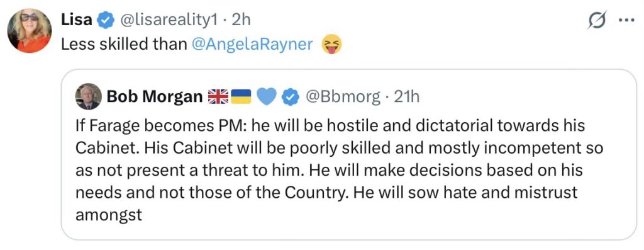This screenshot has height=250, width=644.
Task: Open the @Bbmorg handle
Action: pyautogui.click(x=341, y=97)
